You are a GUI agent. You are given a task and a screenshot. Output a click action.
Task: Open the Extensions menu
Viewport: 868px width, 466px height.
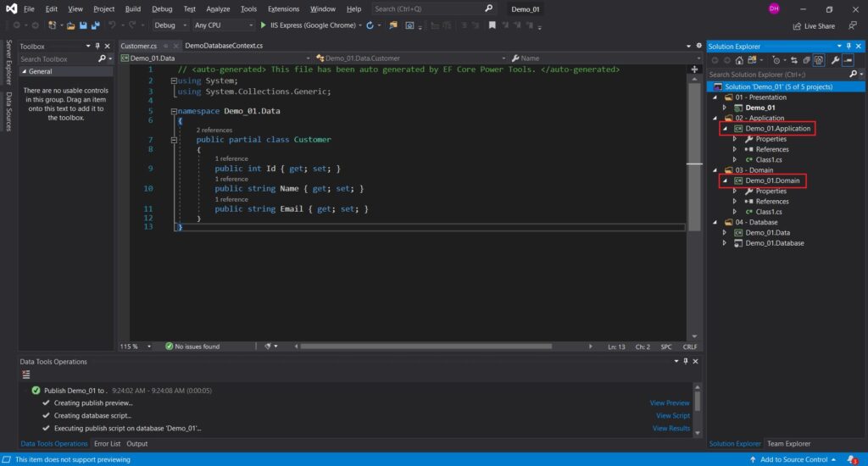point(283,8)
